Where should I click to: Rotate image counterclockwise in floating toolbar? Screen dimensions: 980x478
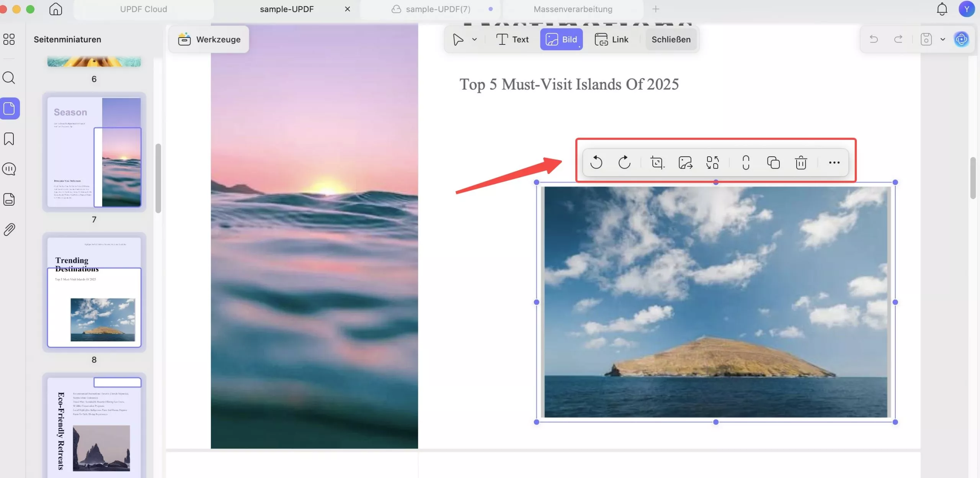596,162
